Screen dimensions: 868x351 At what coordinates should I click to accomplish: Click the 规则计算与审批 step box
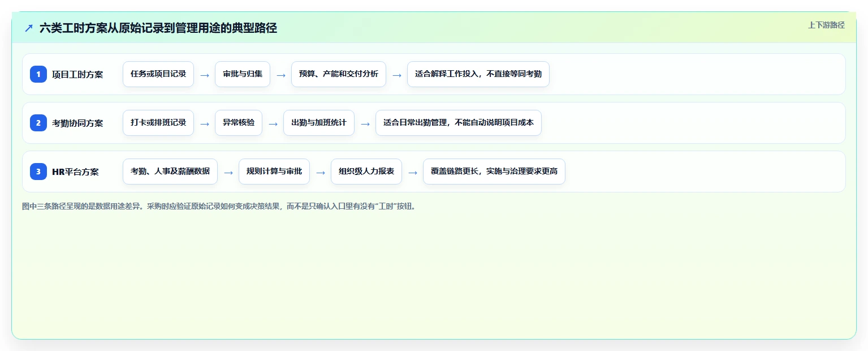[x=274, y=172]
